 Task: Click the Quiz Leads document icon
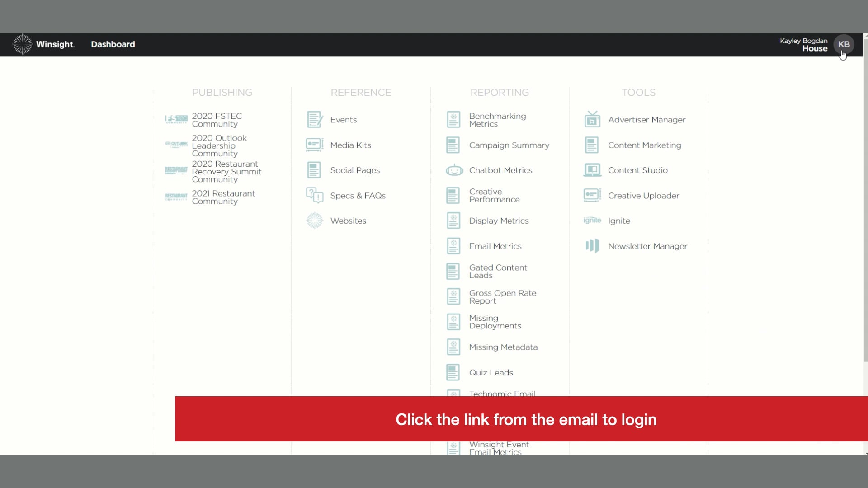point(453,372)
